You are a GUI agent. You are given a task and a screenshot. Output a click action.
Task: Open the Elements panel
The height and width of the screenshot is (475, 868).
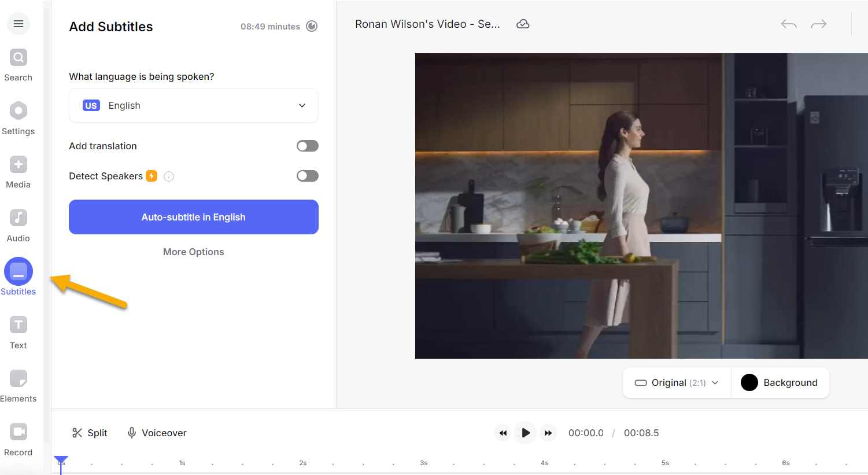pyautogui.click(x=19, y=386)
